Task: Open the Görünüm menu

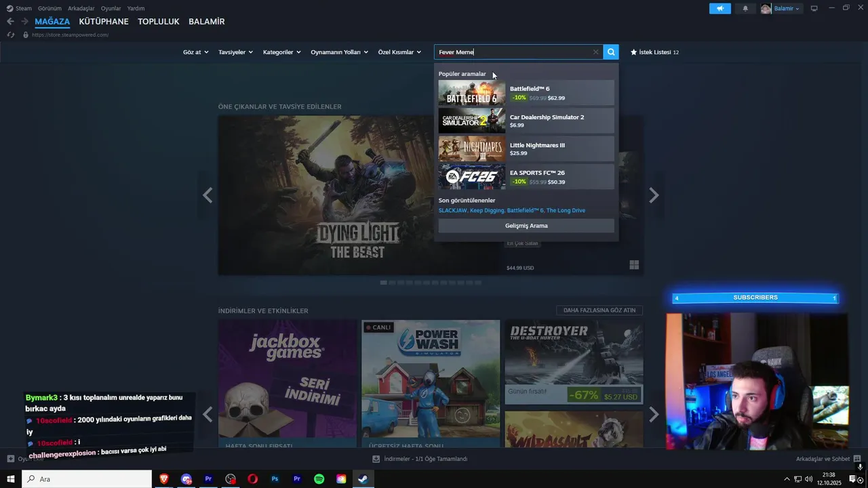Action: [50, 9]
